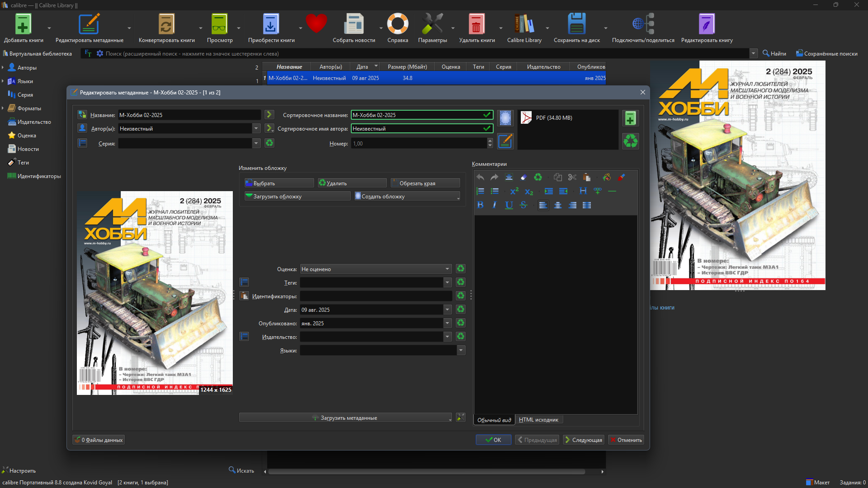Toggle underline formatting in comments
Screen dimensions: 868x488
click(509, 205)
